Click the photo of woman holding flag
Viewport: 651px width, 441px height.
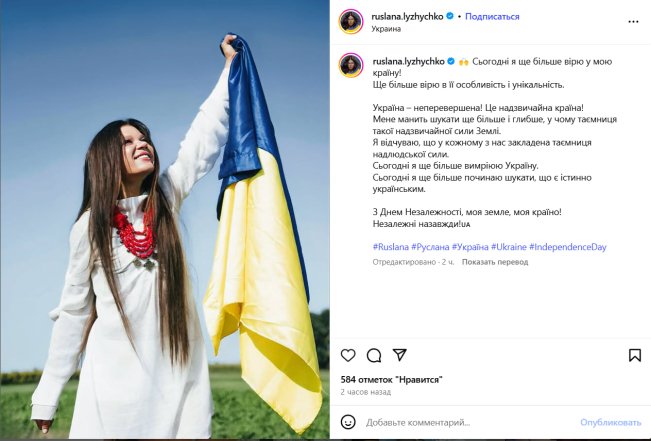[x=165, y=220]
